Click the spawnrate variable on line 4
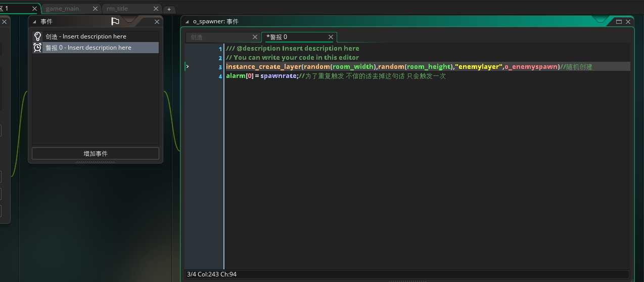The width and height of the screenshot is (644, 282). point(279,76)
